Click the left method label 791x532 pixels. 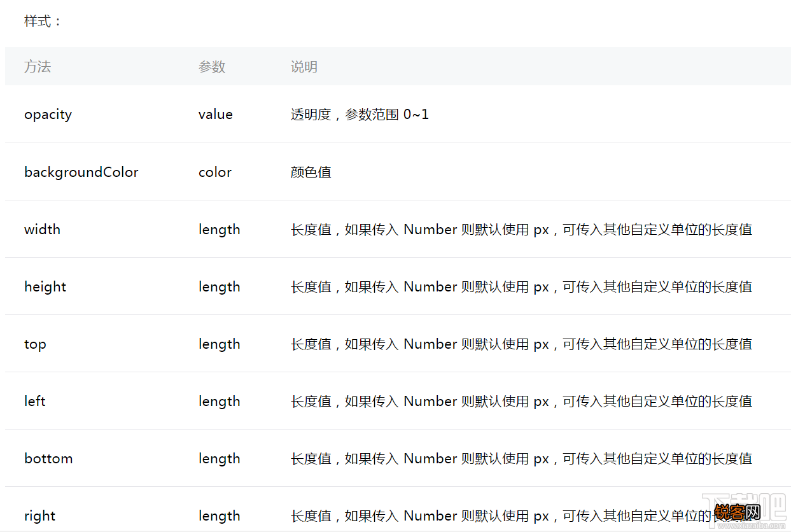[x=34, y=401]
